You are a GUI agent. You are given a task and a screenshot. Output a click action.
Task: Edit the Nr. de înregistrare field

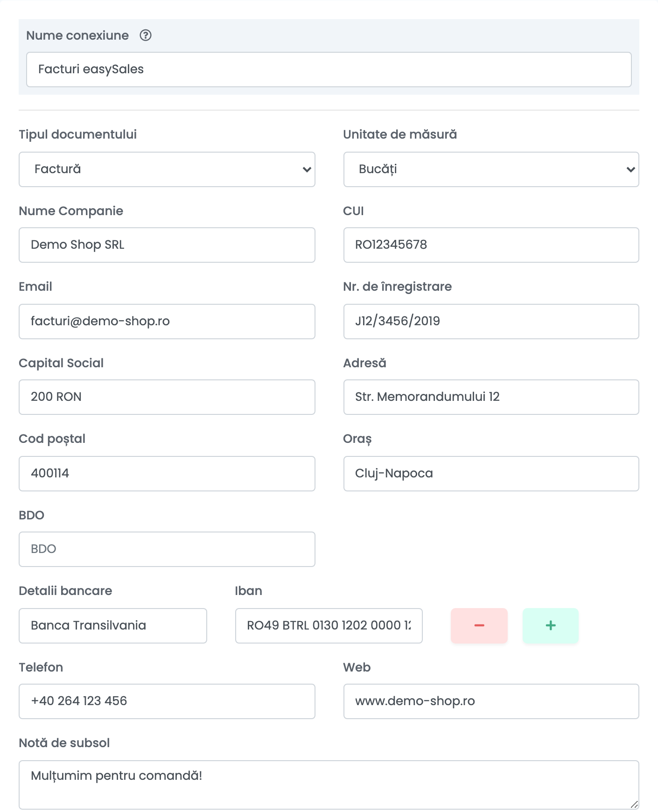pos(491,322)
